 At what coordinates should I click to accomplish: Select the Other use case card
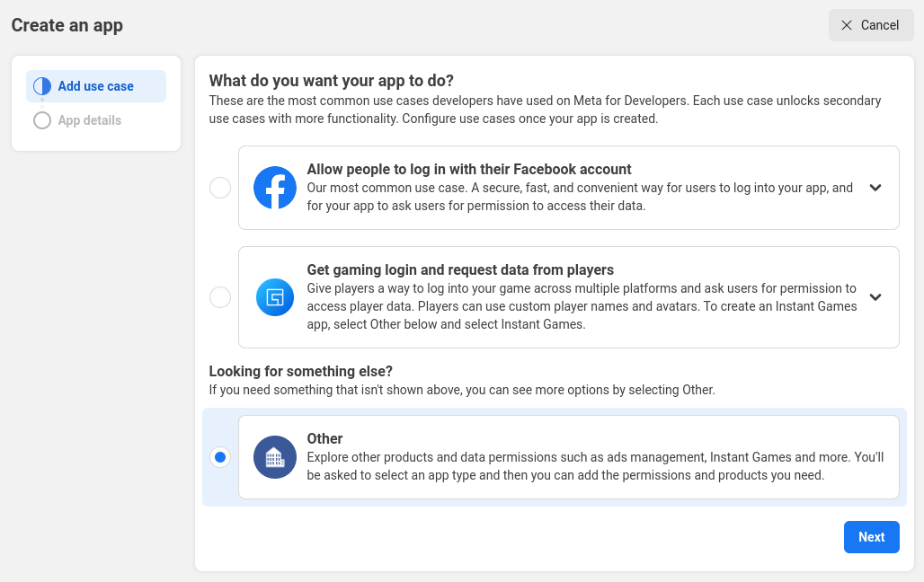[568, 456]
